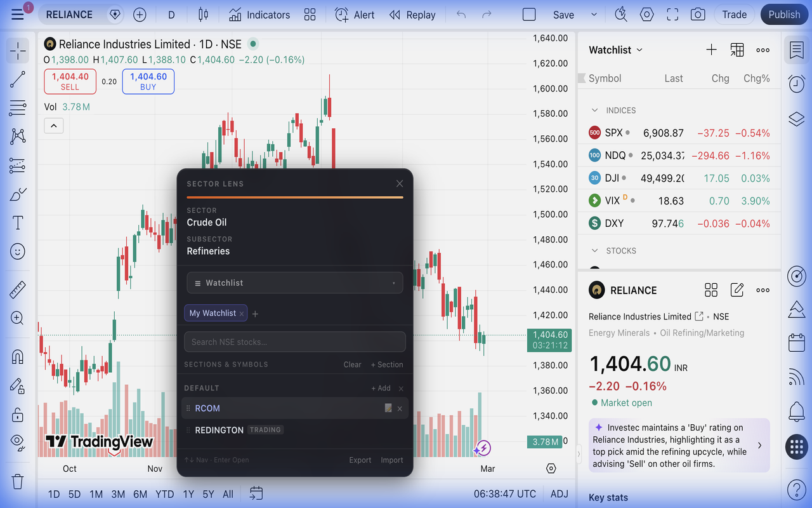Open the save layout dropdown arrow

point(594,15)
